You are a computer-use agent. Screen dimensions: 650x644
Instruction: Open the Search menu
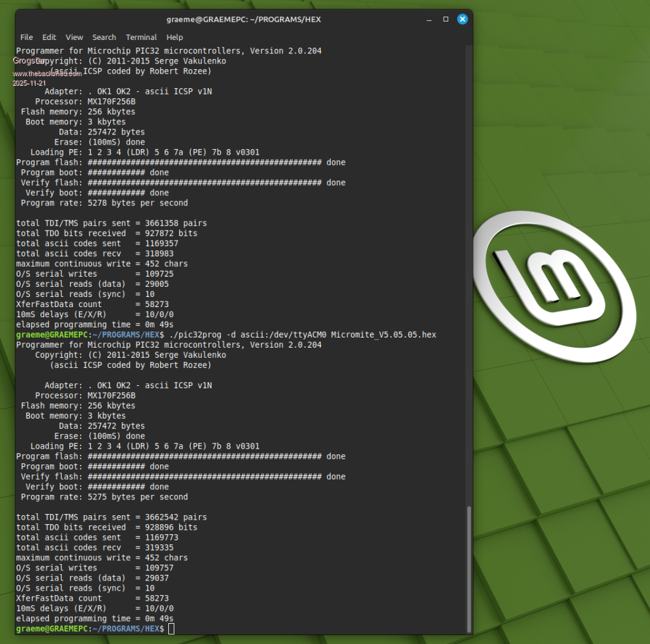(x=104, y=37)
